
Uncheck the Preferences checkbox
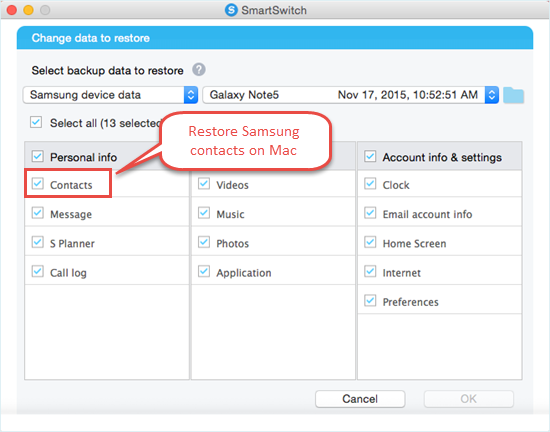tap(370, 301)
